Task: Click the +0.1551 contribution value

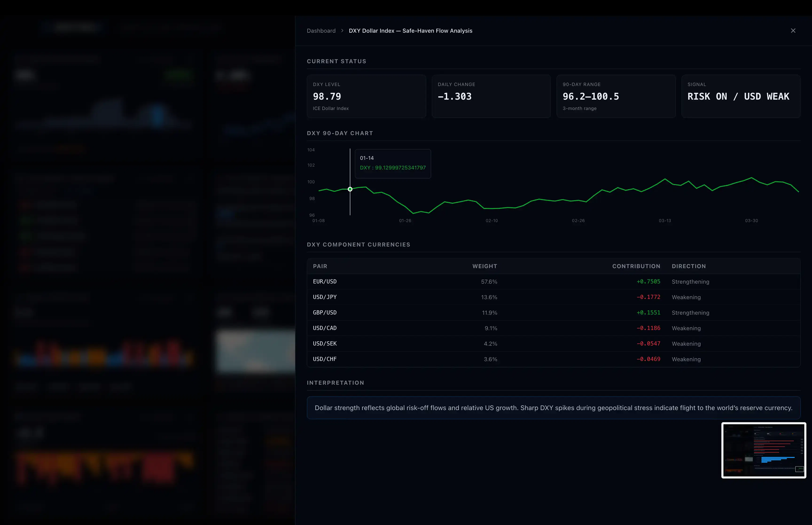Action: 648,313
